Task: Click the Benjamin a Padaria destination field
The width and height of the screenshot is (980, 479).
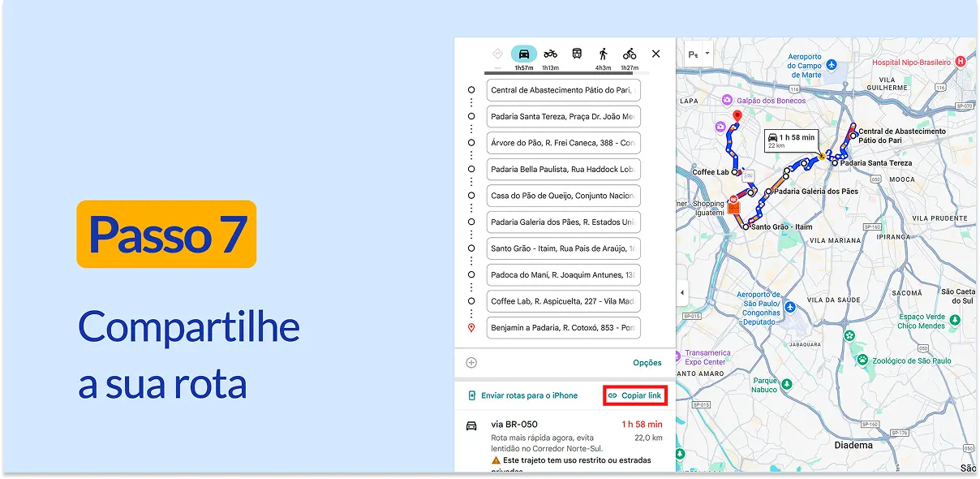Action: click(x=563, y=328)
